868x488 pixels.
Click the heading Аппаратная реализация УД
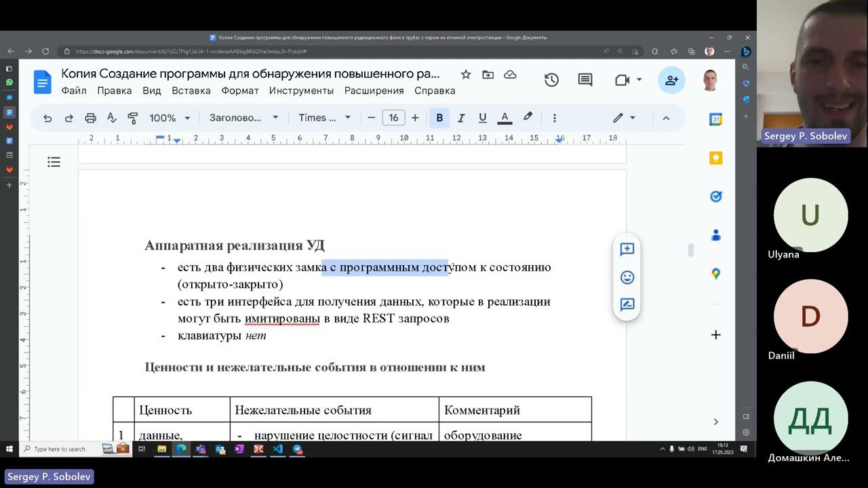(x=235, y=245)
